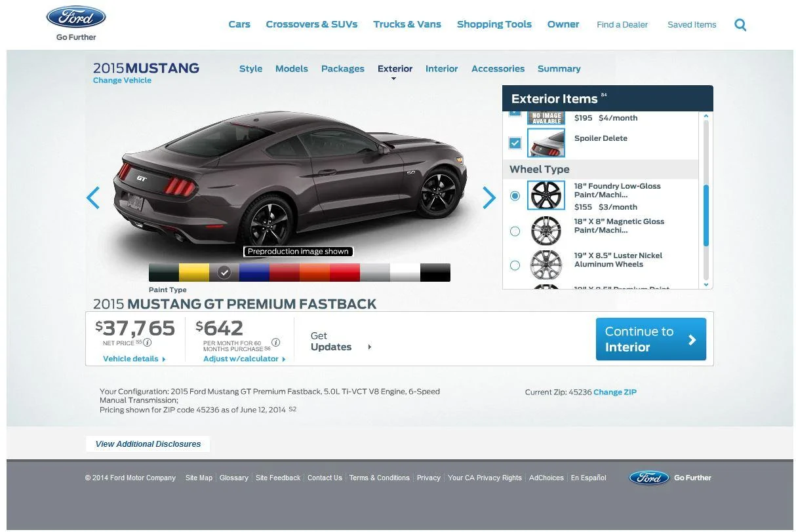Click Spoiler Delete thumbnail image
Screen dimensions: 796x532
pos(546,143)
